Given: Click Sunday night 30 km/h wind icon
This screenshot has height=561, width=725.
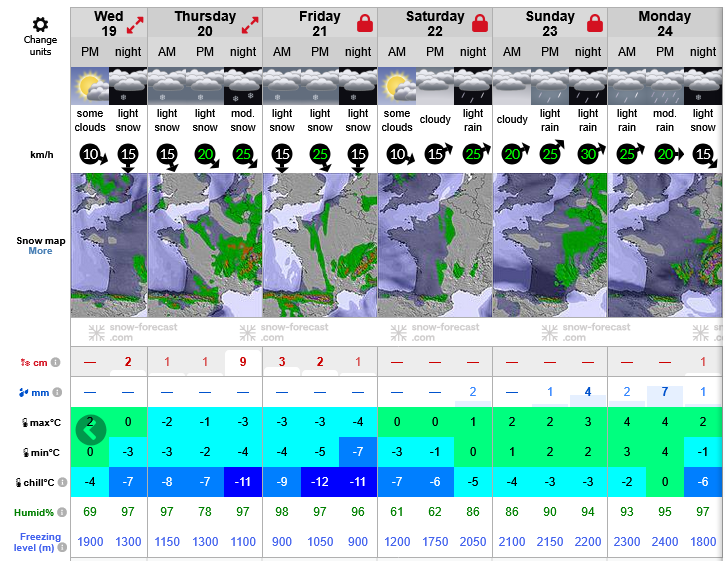Looking at the screenshot, I should 591,153.
